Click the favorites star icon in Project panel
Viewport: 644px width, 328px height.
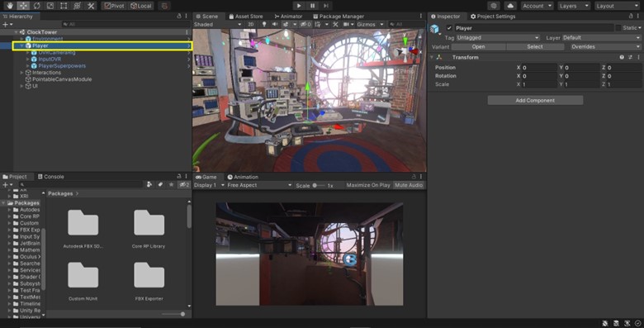coord(171,184)
